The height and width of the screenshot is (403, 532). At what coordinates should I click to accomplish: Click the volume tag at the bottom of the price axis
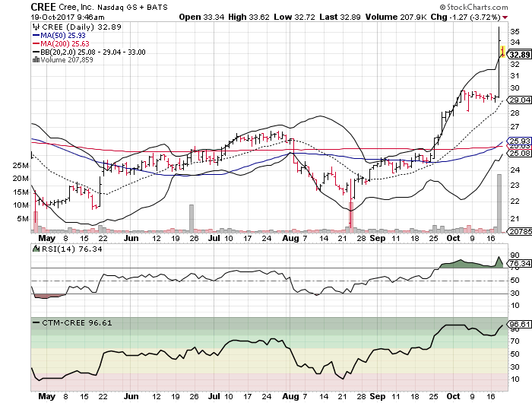[519, 232]
